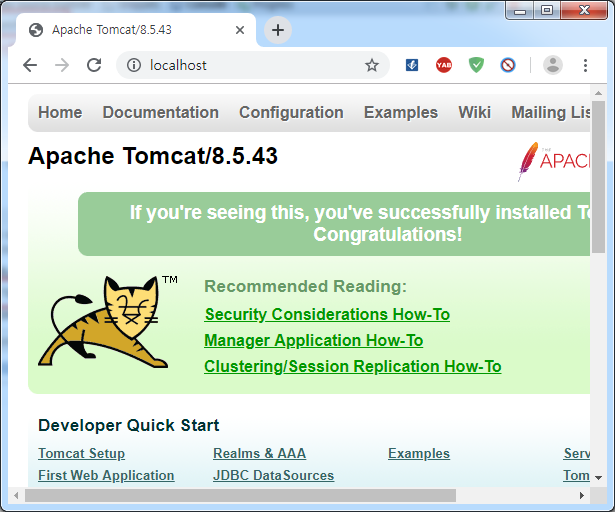The image size is (615, 512).
Task: Open Wiki in the navigation bar
Action: (x=475, y=113)
